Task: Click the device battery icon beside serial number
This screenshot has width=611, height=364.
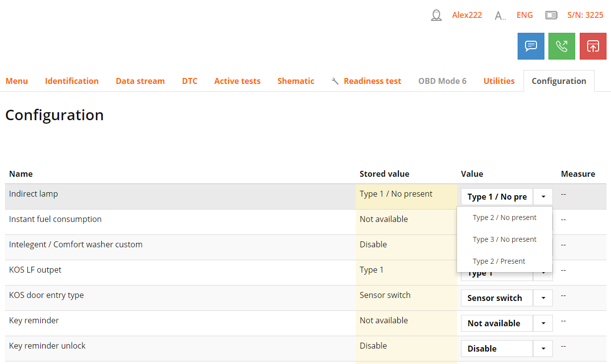Action: (x=551, y=15)
